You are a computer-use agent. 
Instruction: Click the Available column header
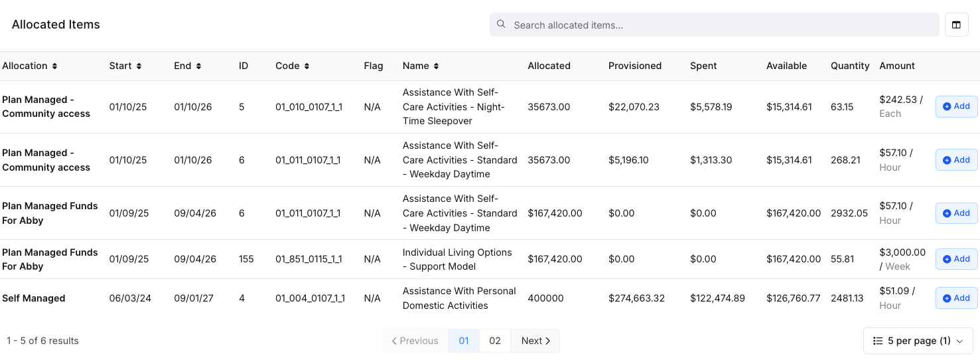(786, 66)
